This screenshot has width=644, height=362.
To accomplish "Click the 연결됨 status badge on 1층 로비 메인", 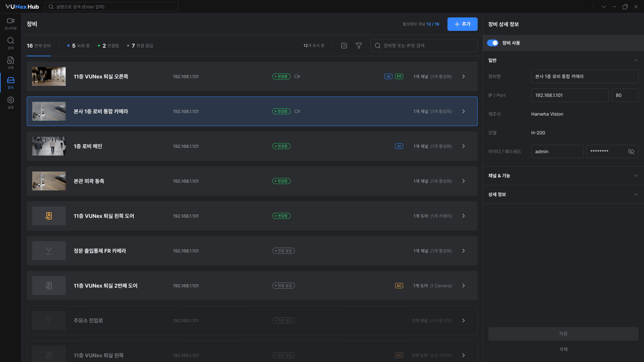I will 281,146.
